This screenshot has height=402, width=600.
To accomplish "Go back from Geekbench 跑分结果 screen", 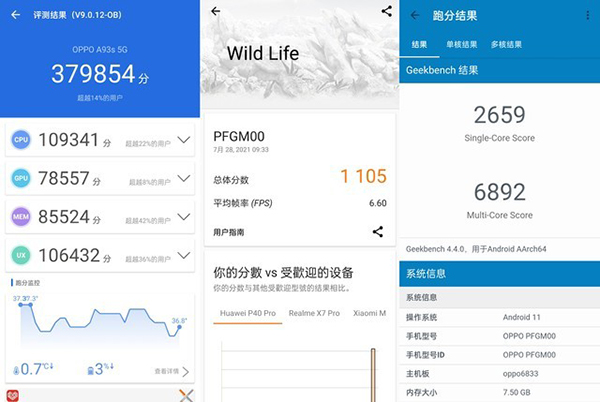I will [x=415, y=15].
